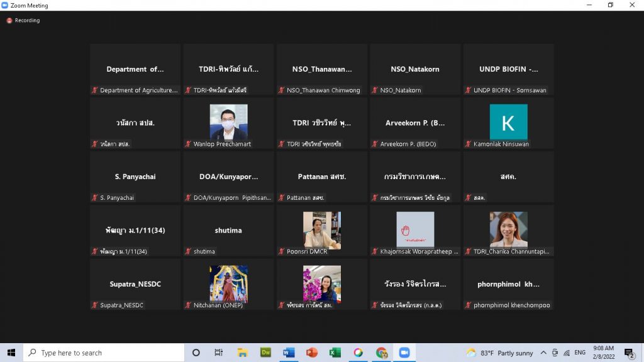This screenshot has width=644, height=362.
Task: Open the ENG language selector
Action: [x=580, y=353]
